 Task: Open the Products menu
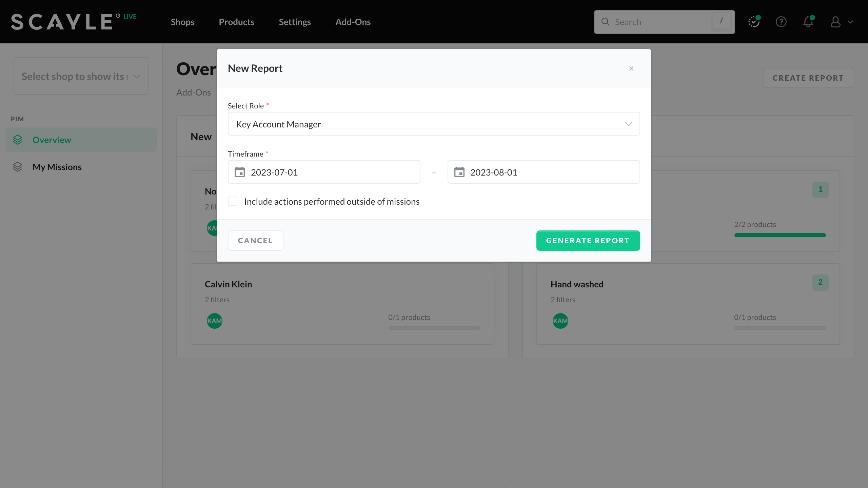(x=236, y=22)
